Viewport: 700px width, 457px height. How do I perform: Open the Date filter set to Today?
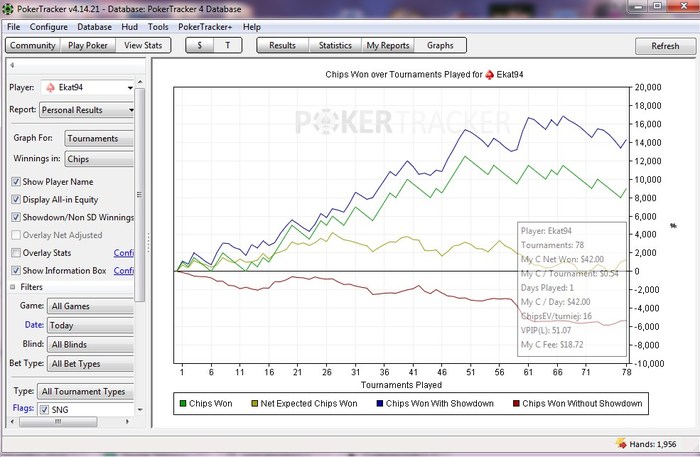click(90, 325)
